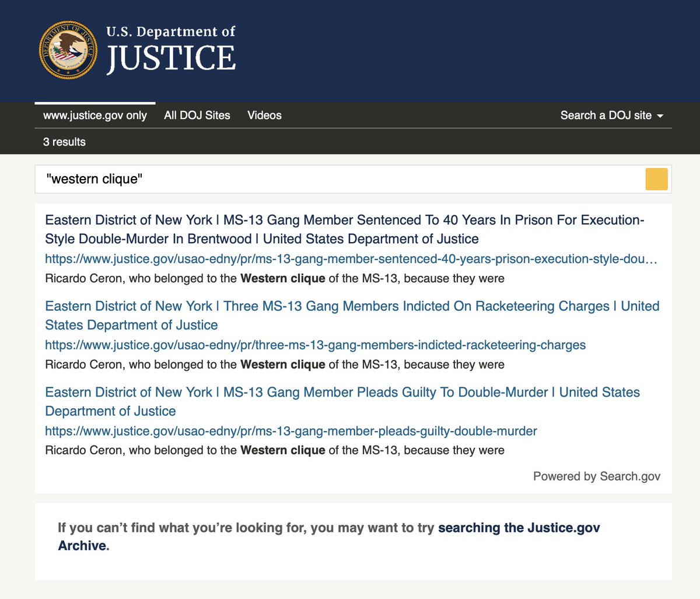
Task: Select the www.justice.gov only tab
Action: tap(95, 115)
